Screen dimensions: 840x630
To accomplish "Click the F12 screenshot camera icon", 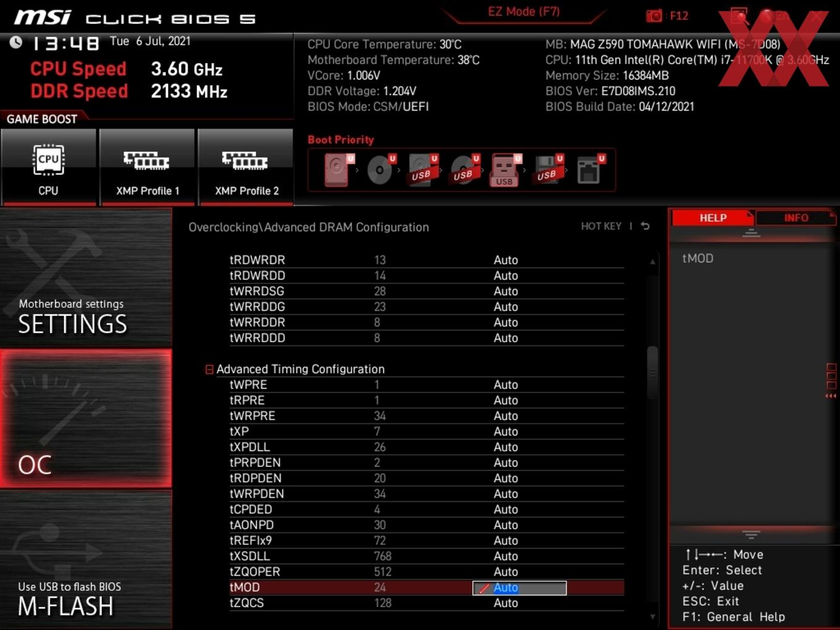I will pyautogui.click(x=654, y=16).
